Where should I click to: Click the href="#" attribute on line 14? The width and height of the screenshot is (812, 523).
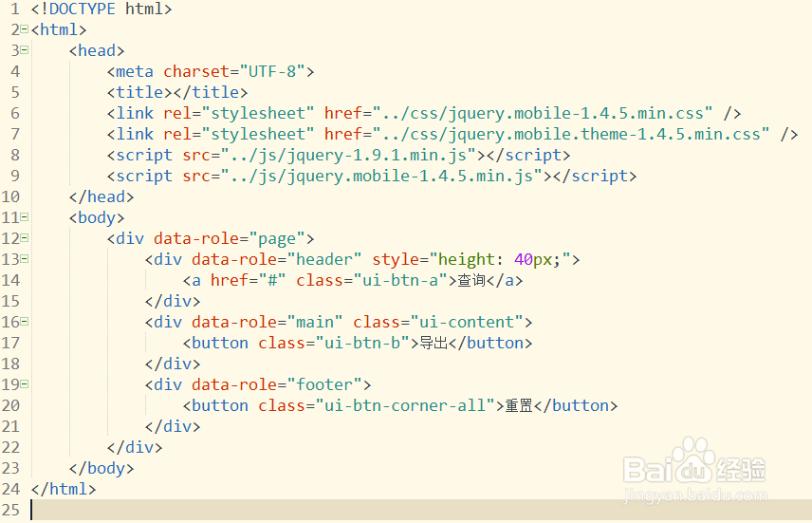point(248,280)
